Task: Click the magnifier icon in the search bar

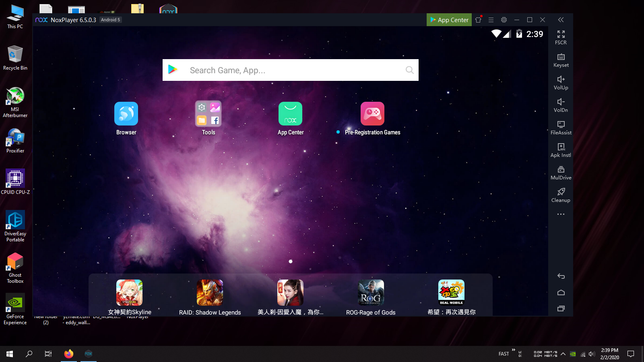Action: [409, 70]
